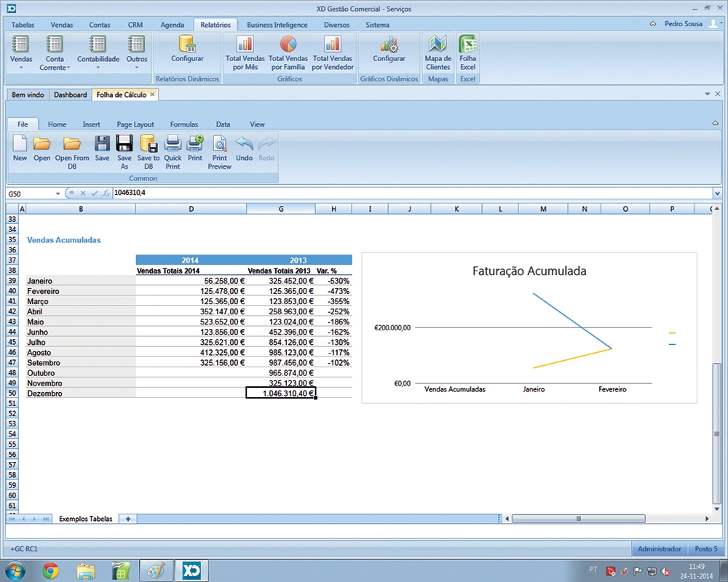Screen dimensions: 728x582
Task: Switch to Business Inteligence ribbon tab
Action: (277, 25)
